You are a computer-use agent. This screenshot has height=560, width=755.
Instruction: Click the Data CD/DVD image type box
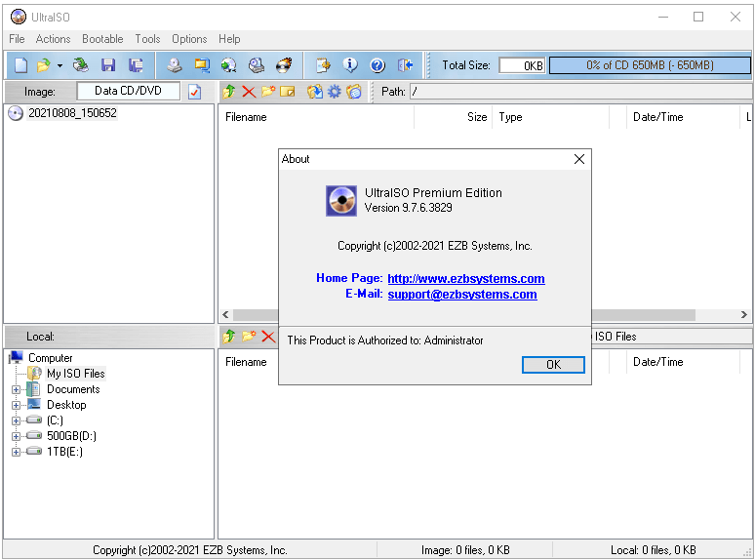tap(128, 91)
